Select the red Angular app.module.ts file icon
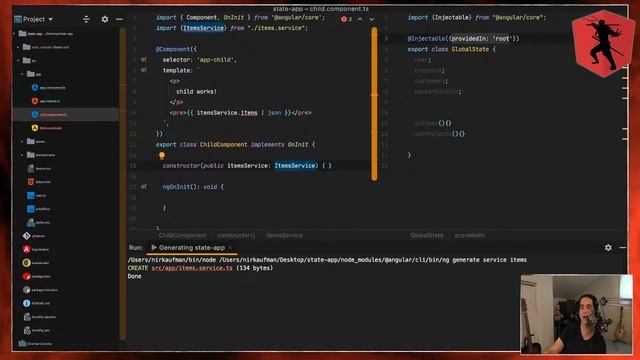This screenshot has width=640, height=360. coord(35,101)
